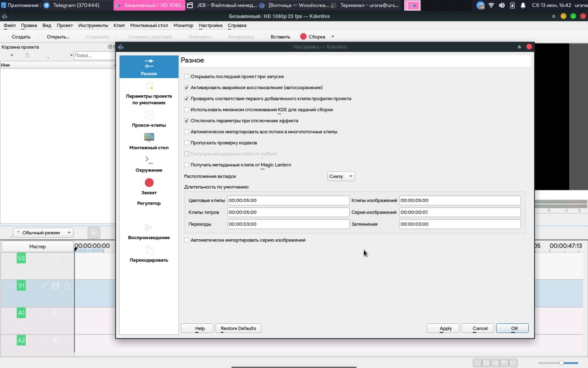This screenshot has width=588, height=368.
Task: Click the lock icon on track A1
Action: (67, 313)
